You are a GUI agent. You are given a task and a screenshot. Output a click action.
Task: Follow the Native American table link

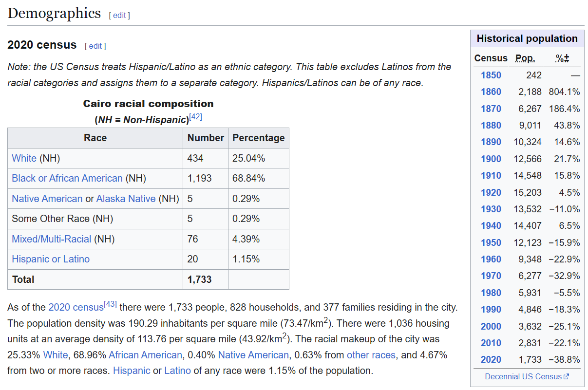click(x=47, y=199)
